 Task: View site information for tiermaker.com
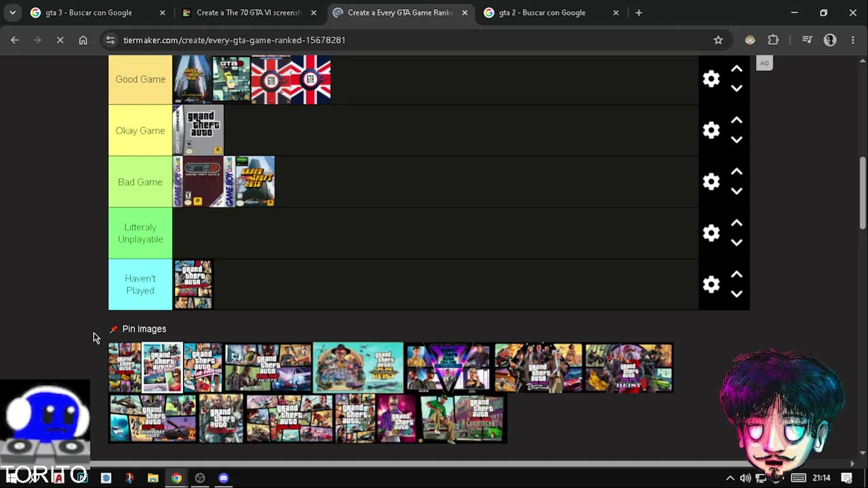pos(110,40)
